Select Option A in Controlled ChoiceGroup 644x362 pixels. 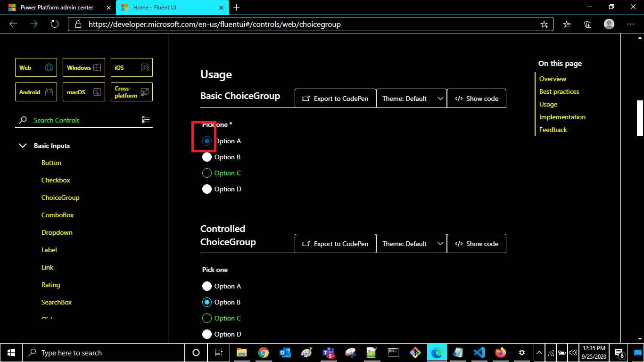(207, 286)
